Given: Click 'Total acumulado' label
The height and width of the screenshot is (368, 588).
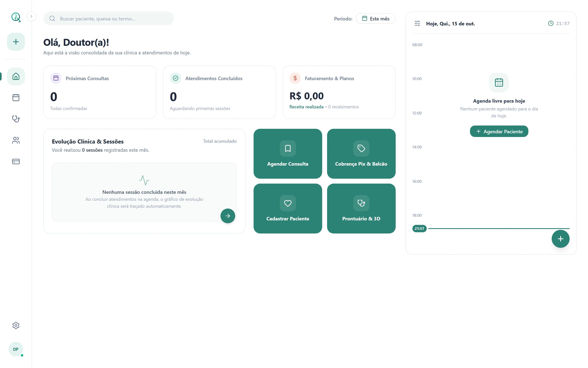Looking at the screenshot, I should click(220, 141).
